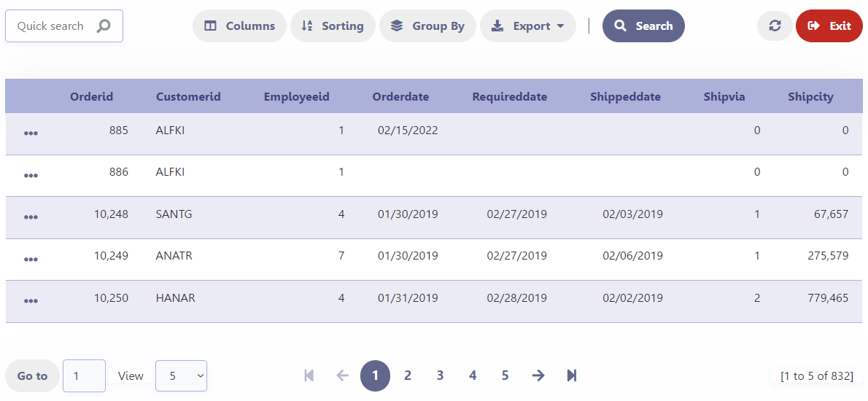Navigate to page 3
This screenshot has height=401, width=868.
coord(440,375)
